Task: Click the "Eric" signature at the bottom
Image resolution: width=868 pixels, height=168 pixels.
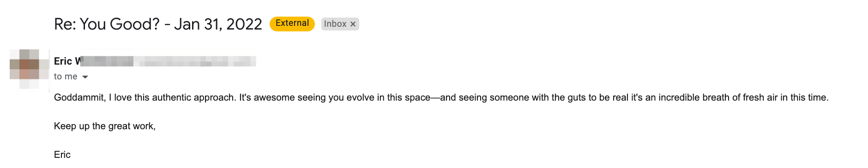Action: pos(62,155)
